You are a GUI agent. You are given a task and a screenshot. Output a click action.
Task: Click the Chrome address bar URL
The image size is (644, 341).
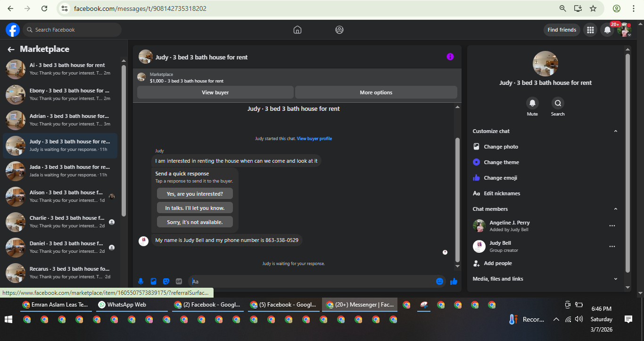click(140, 8)
